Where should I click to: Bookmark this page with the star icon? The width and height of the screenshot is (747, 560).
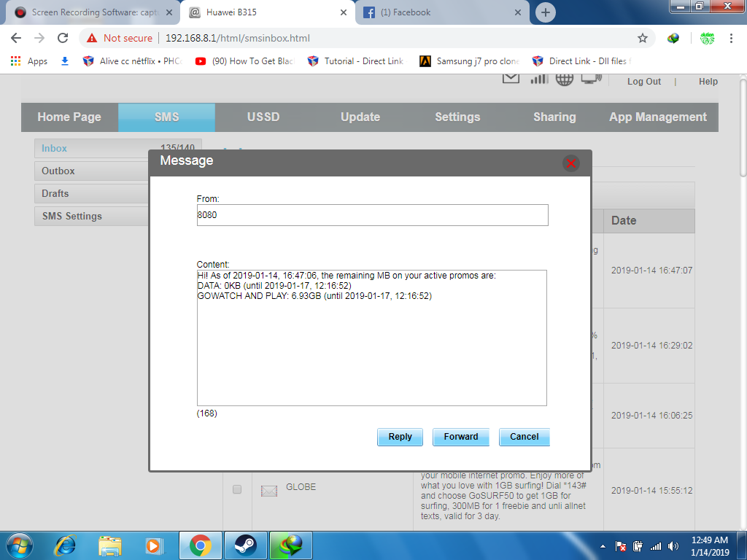click(643, 38)
